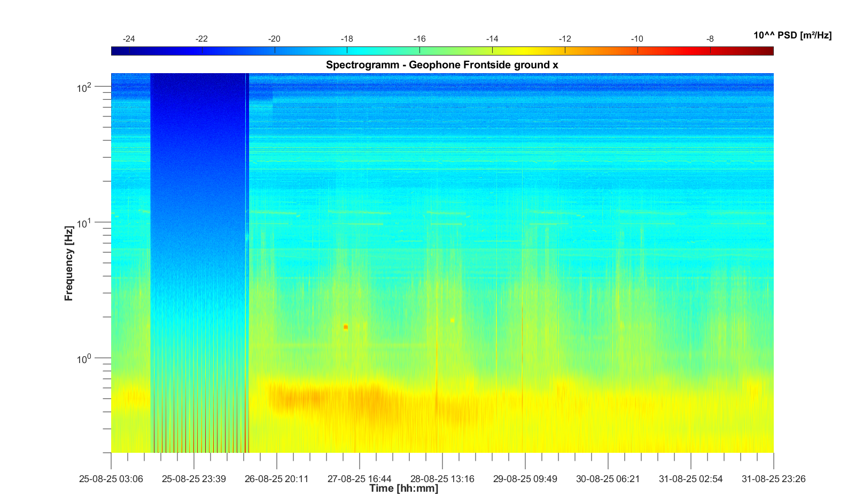Click the -12 colorbar tick label
855x504 pixels.
point(565,39)
